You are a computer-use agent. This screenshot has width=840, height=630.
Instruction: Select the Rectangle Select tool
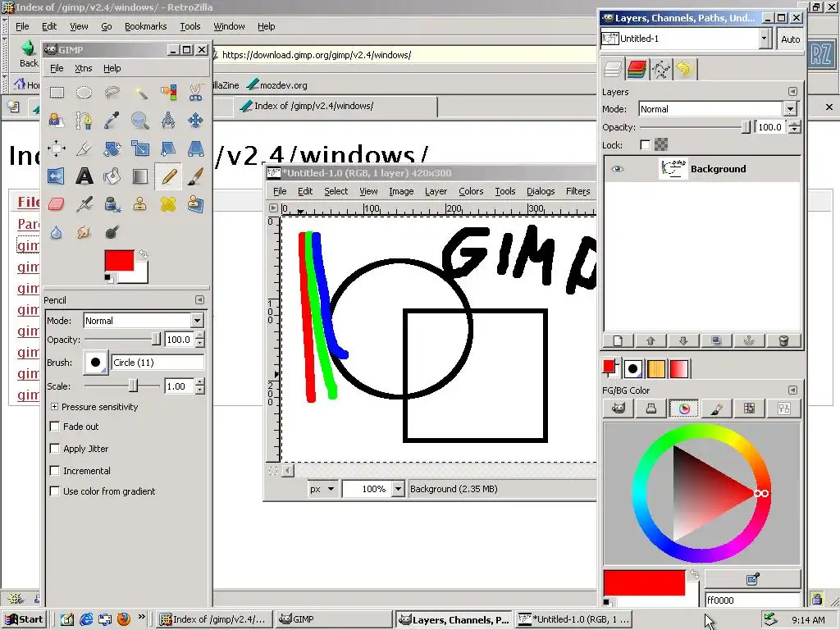coord(57,92)
